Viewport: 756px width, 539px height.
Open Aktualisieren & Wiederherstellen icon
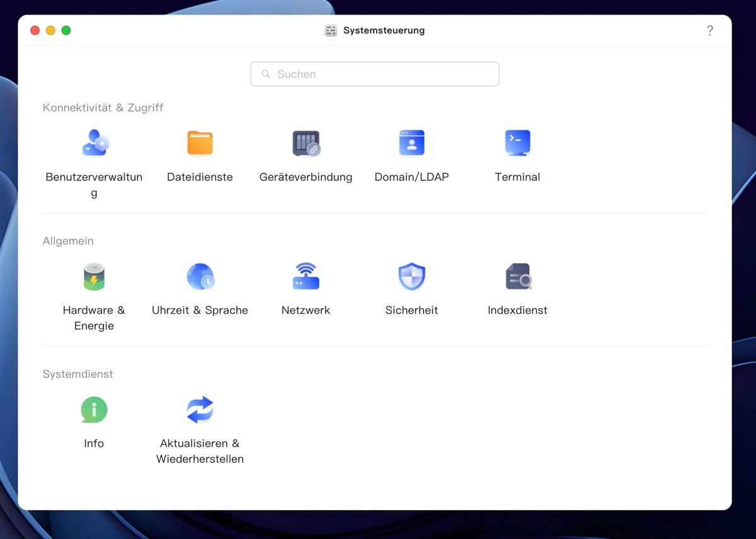200,410
